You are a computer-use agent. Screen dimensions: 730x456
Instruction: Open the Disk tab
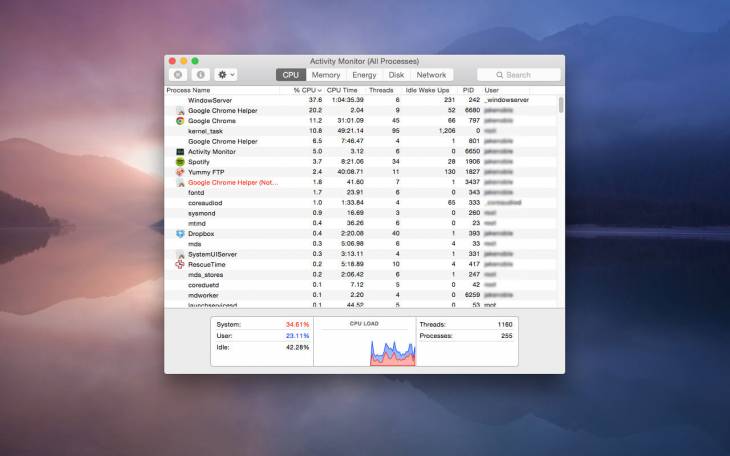(396, 75)
